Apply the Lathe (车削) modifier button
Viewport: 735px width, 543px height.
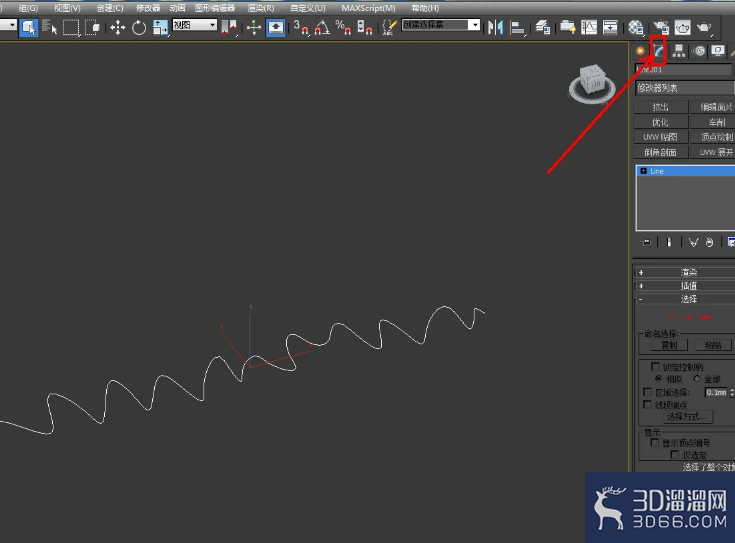712,122
